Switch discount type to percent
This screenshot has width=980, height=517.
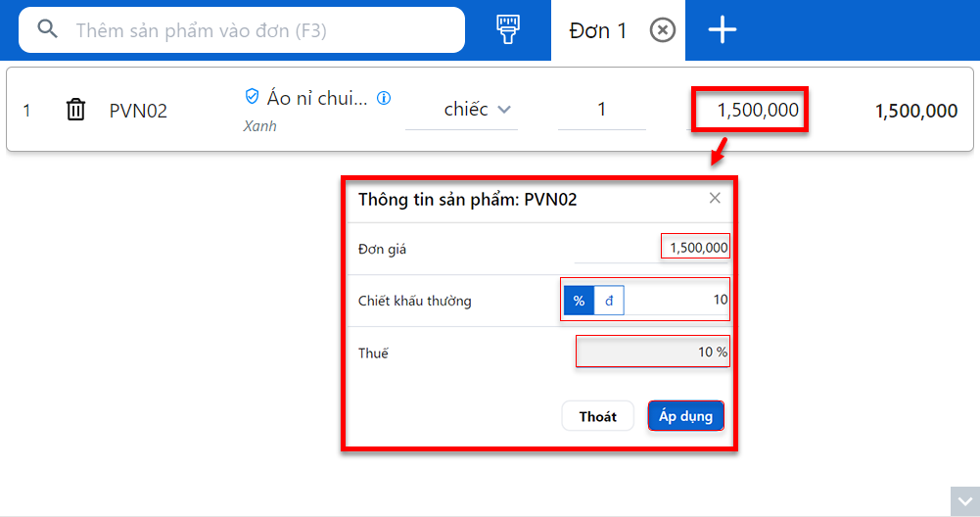point(579,301)
